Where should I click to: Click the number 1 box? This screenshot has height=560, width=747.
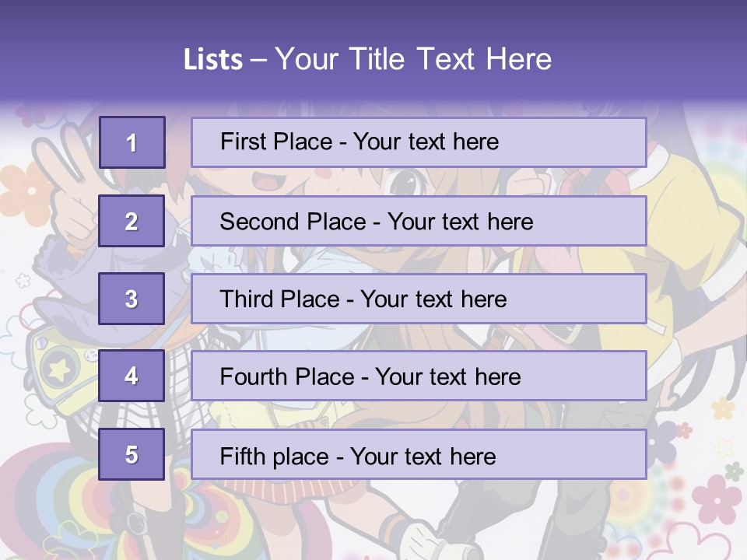(x=132, y=142)
